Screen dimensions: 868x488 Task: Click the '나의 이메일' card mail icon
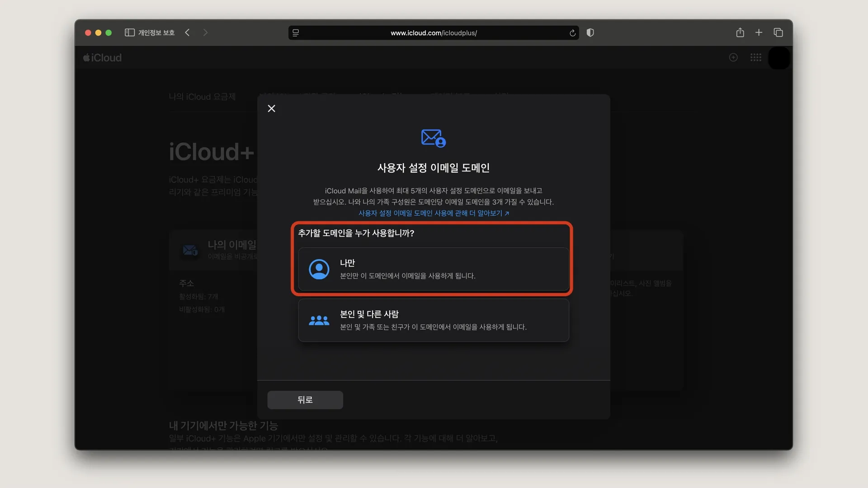tap(190, 250)
